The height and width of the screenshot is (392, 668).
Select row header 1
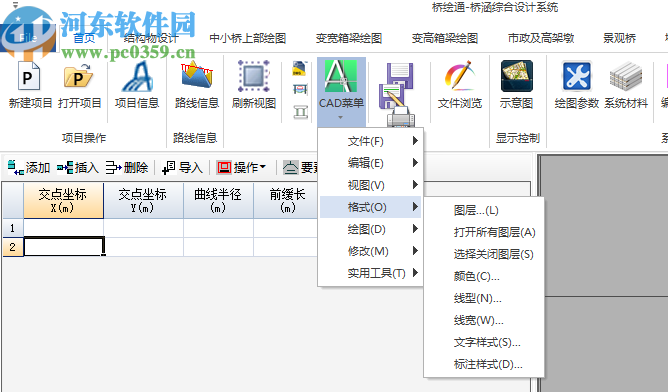(x=13, y=228)
